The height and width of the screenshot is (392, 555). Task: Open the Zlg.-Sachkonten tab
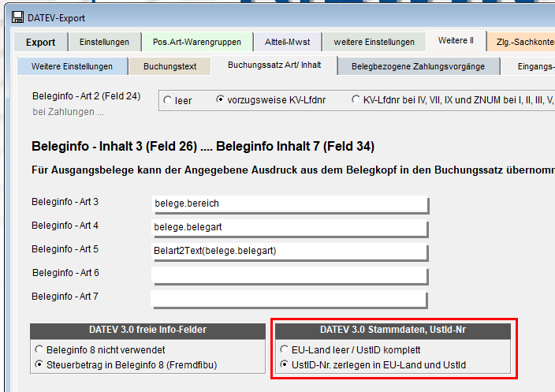(522, 42)
